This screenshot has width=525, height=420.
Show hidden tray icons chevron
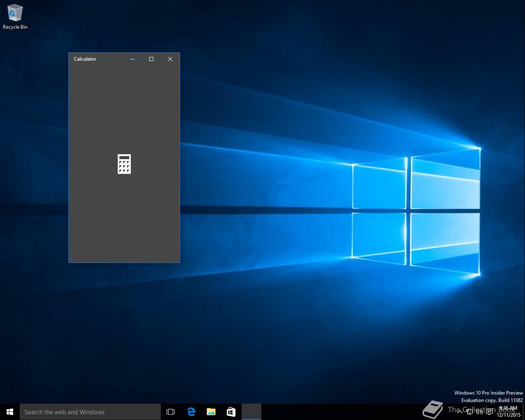point(460,412)
